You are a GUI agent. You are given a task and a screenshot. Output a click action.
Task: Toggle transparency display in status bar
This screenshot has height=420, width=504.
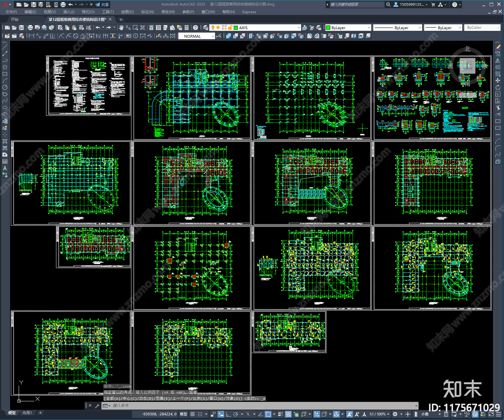pyautogui.click(x=288, y=414)
